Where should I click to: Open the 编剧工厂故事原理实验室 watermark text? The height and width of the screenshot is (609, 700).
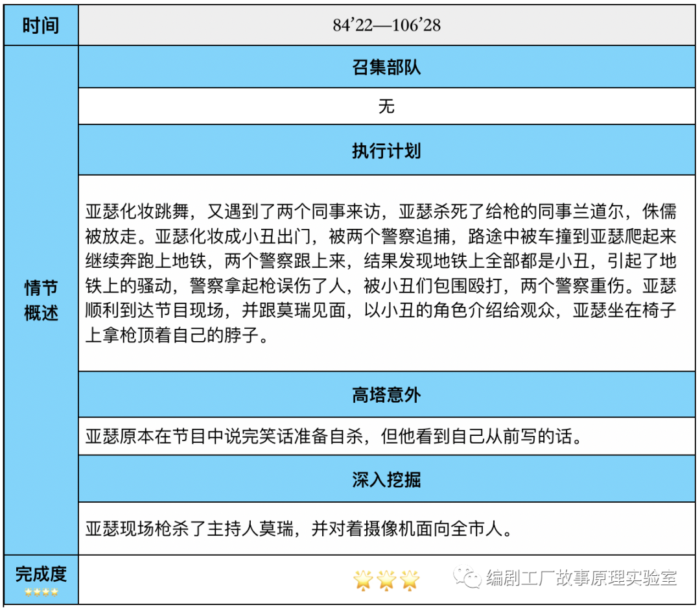click(x=581, y=577)
